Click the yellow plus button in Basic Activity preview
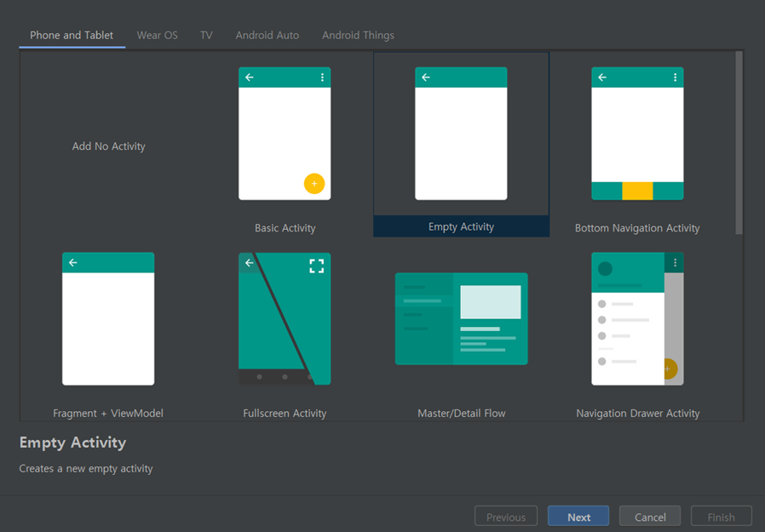This screenshot has width=765, height=532. coord(314,184)
